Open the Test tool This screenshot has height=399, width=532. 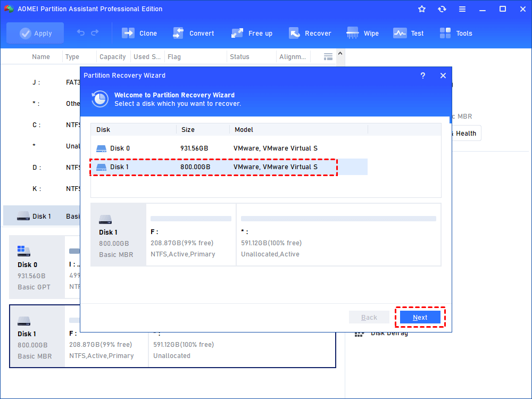point(408,33)
